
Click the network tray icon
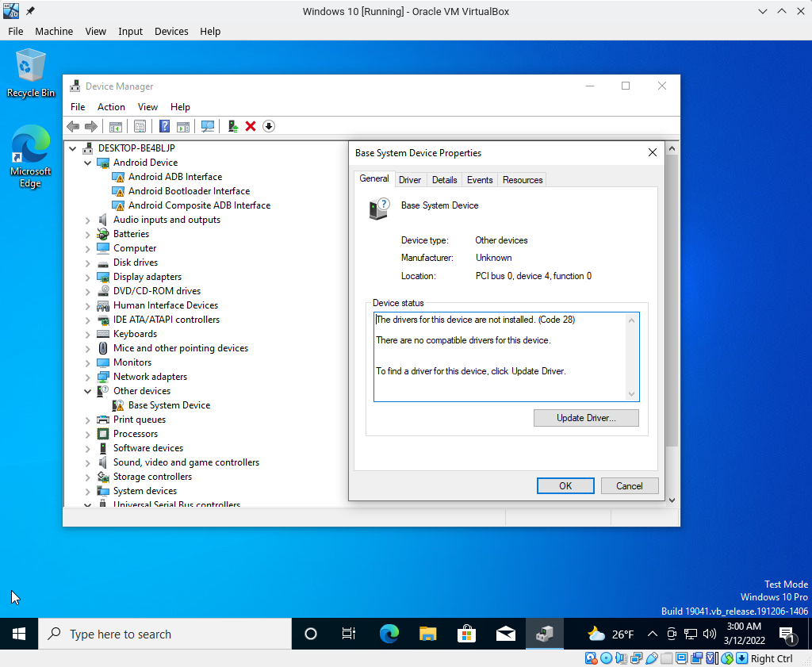pos(691,634)
